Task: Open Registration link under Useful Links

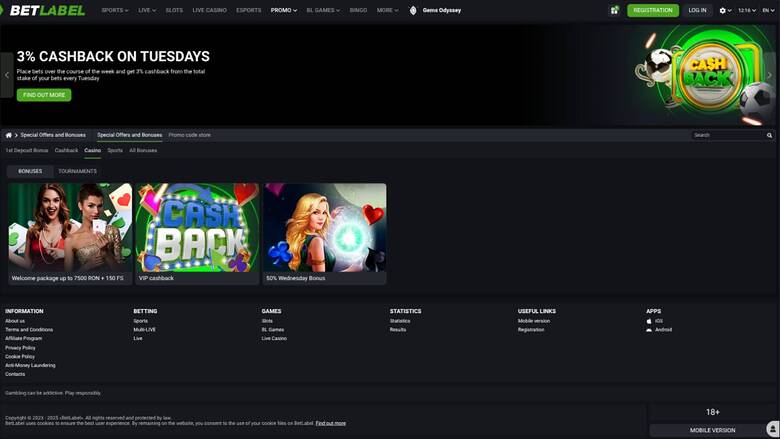Action: 531,330
